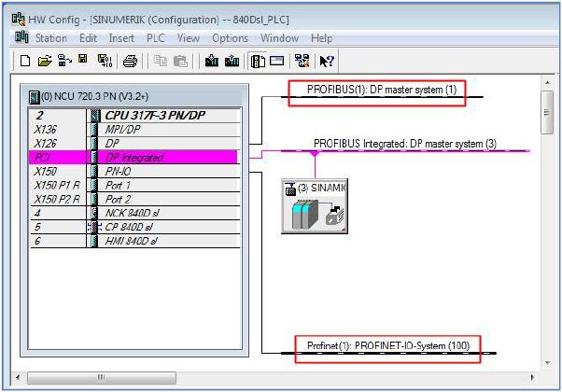Viewport: 562px width, 392px height.
Task: Click the HW Config title bar icon
Action: (19, 20)
